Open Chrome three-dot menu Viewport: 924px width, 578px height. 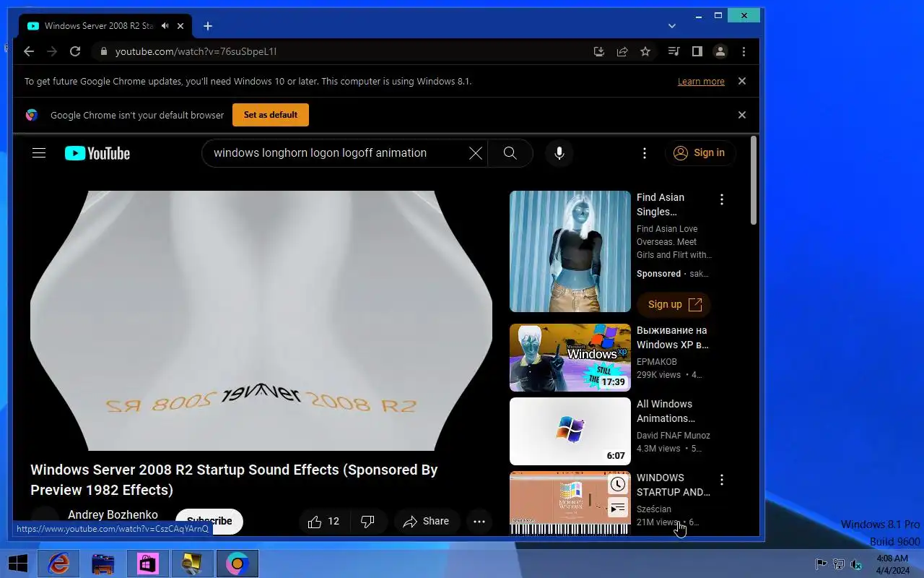pos(744,51)
